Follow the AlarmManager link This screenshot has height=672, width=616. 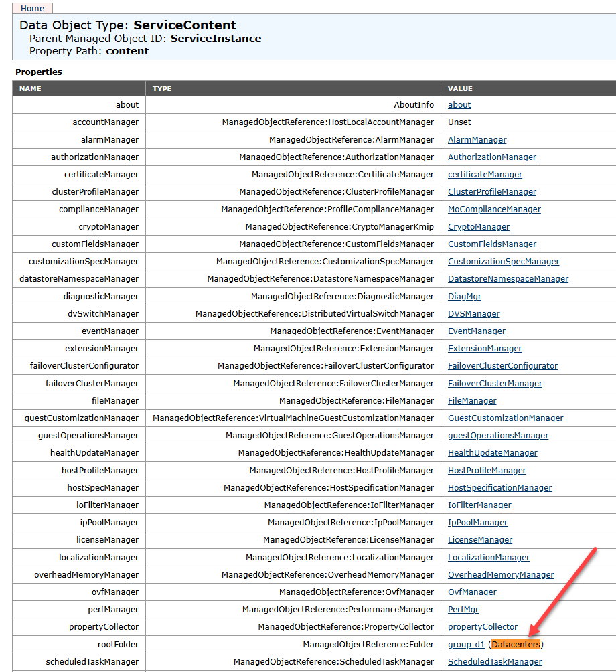tap(477, 139)
